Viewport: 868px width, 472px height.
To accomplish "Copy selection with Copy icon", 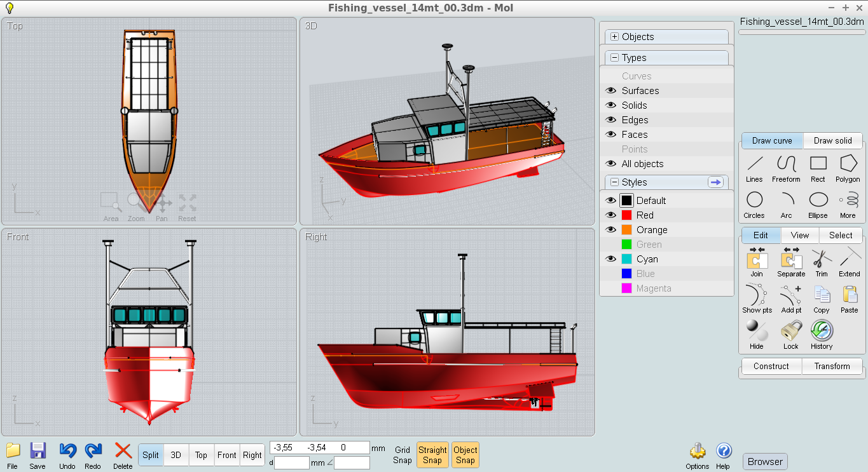I will 822,299.
